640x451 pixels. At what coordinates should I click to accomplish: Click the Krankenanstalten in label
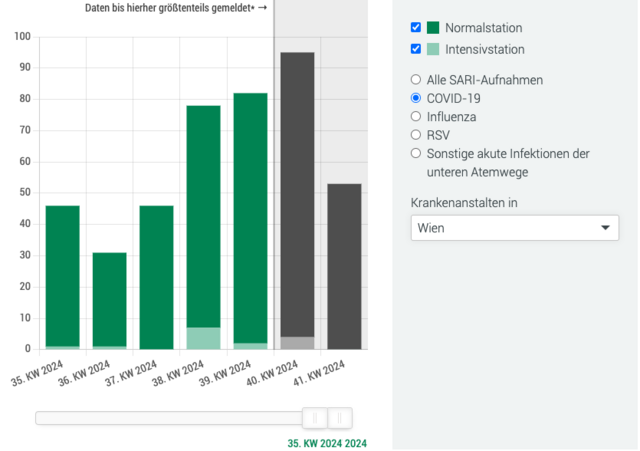pos(464,203)
